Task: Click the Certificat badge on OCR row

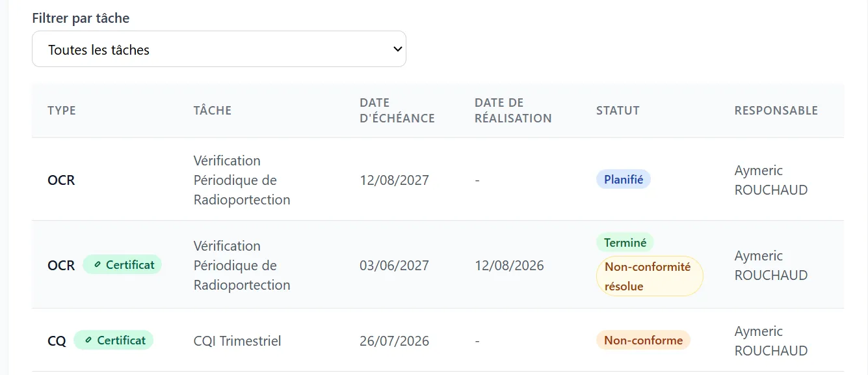Action: click(122, 265)
